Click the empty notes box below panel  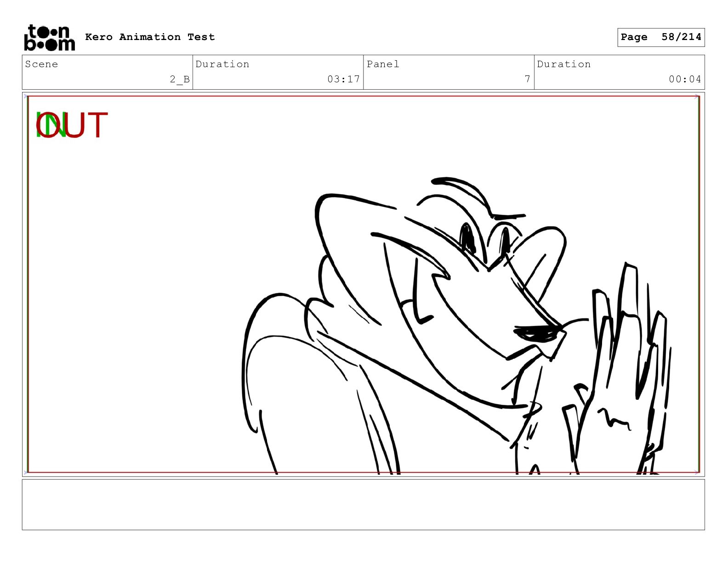(x=363, y=505)
